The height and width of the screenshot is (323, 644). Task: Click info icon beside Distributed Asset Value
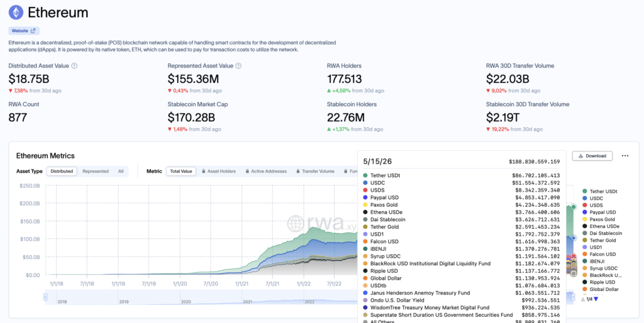(x=74, y=65)
